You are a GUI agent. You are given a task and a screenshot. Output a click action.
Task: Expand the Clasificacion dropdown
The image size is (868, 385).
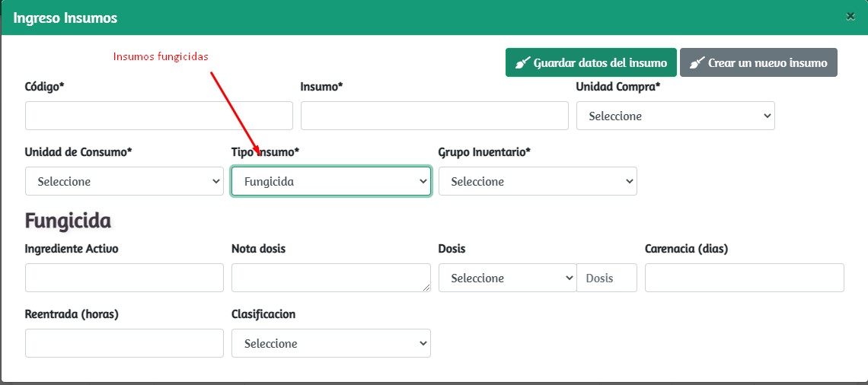(331, 343)
